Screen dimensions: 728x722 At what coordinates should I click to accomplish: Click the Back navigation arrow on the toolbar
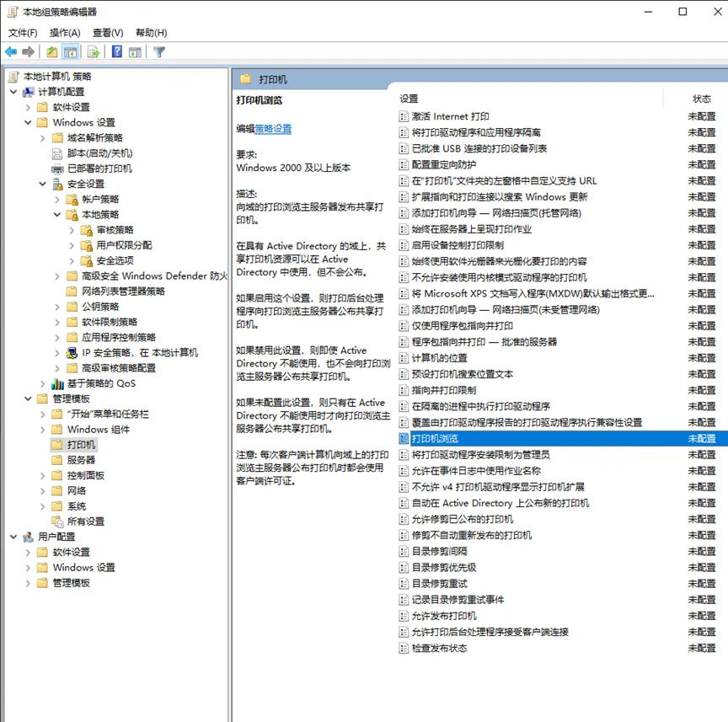point(11,51)
